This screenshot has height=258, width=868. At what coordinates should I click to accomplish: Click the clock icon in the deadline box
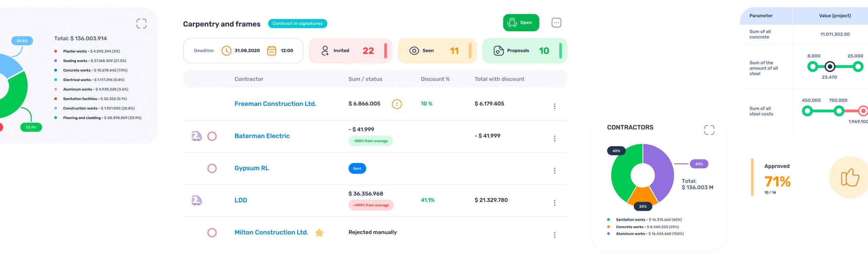pyautogui.click(x=226, y=51)
